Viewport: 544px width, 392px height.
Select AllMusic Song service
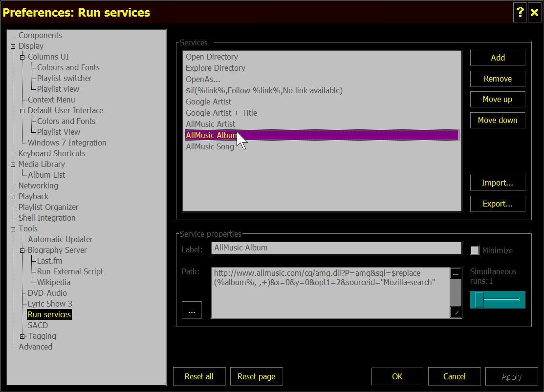(x=322, y=146)
